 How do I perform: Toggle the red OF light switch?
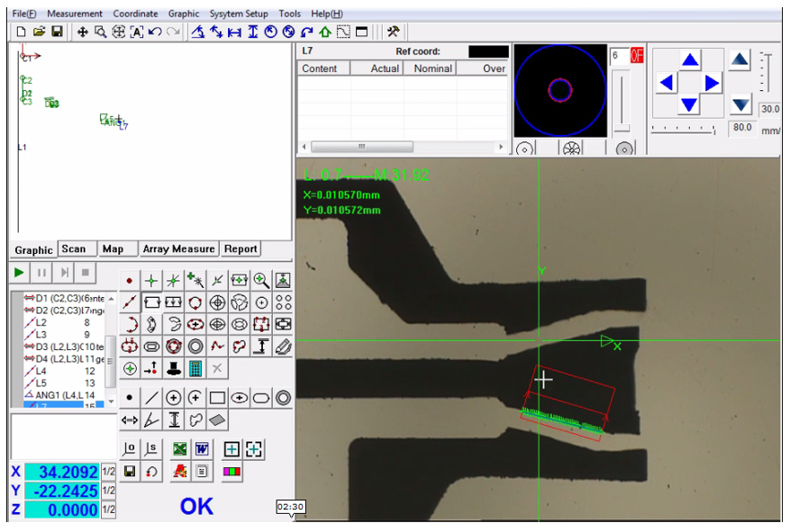[x=637, y=56]
